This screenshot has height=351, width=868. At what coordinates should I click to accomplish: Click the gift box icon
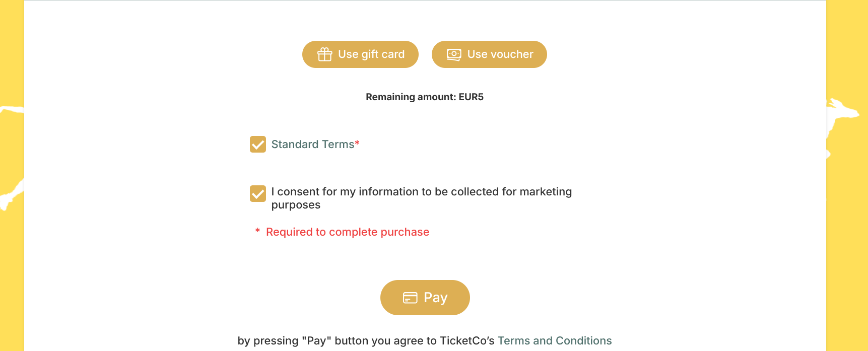pyautogui.click(x=324, y=54)
